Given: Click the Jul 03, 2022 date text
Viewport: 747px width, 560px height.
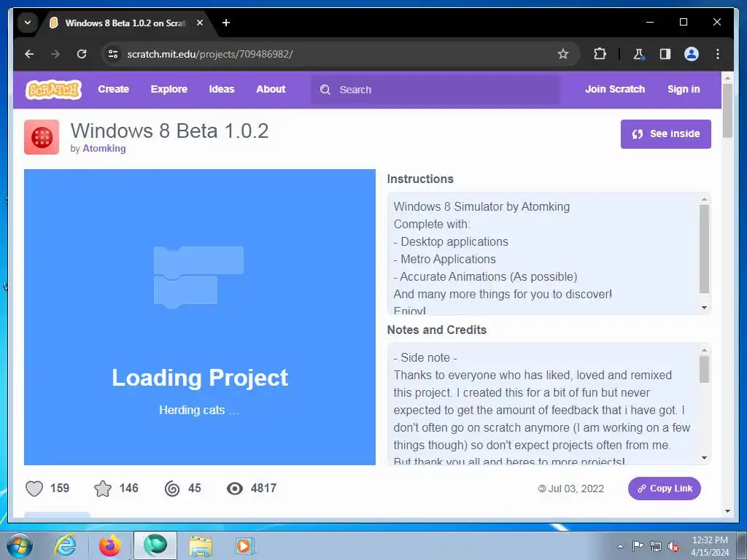Looking at the screenshot, I should click(x=576, y=489).
